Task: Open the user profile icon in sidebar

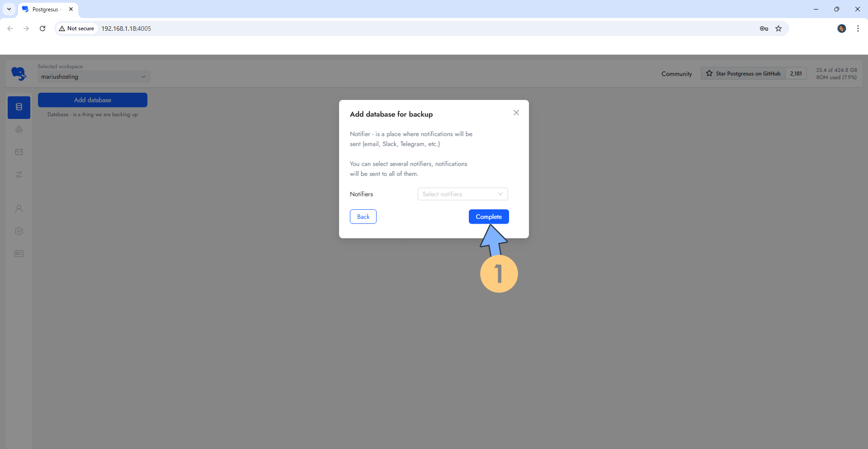Action: coord(19,208)
